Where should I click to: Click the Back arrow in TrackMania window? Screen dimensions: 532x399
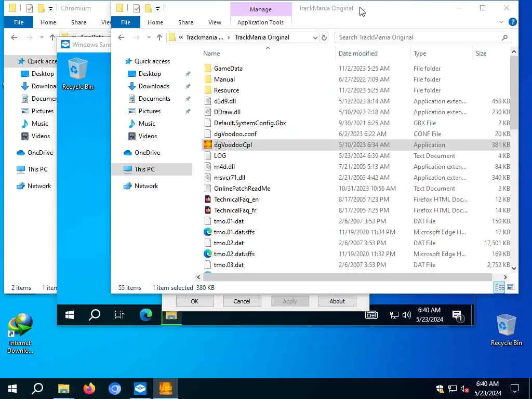(121, 37)
